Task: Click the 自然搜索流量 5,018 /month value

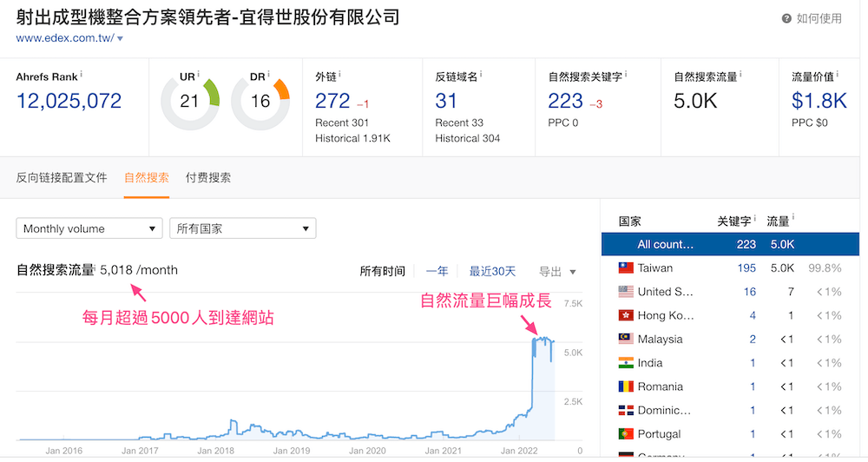Action: [x=139, y=270]
